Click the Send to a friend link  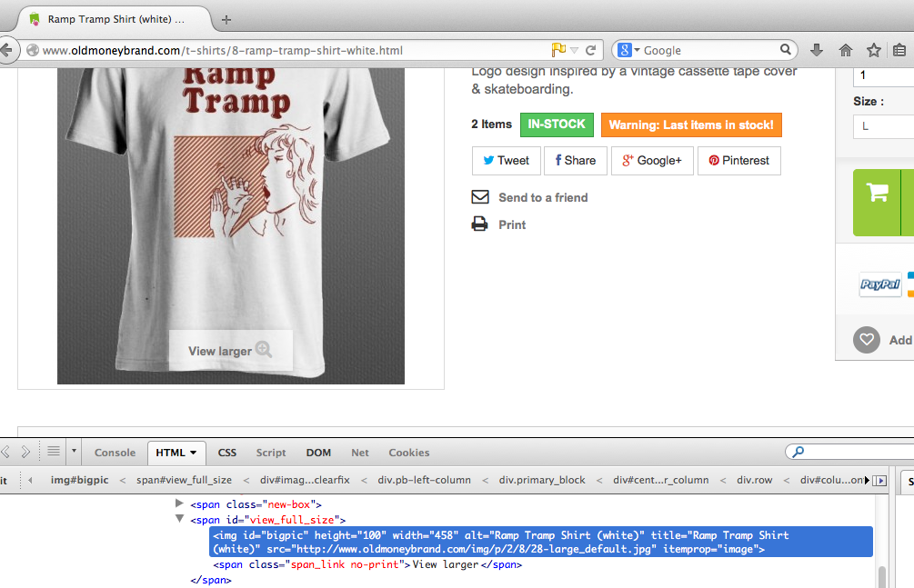click(x=543, y=197)
